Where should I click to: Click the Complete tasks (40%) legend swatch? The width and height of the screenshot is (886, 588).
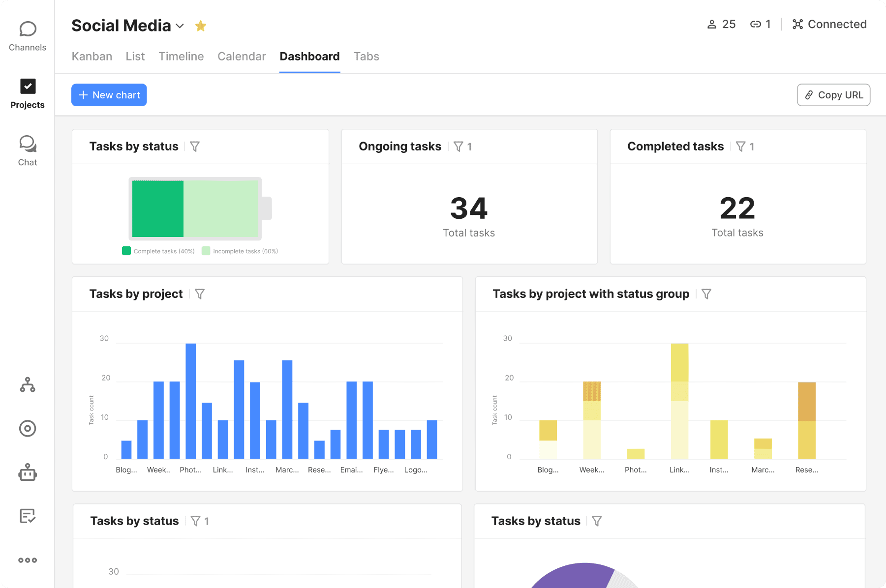pos(126,251)
